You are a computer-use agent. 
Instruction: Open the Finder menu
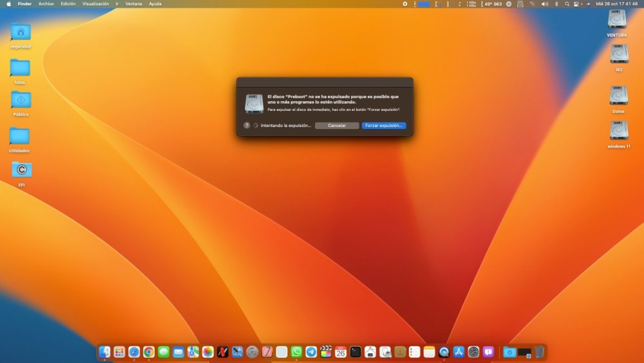coord(24,4)
